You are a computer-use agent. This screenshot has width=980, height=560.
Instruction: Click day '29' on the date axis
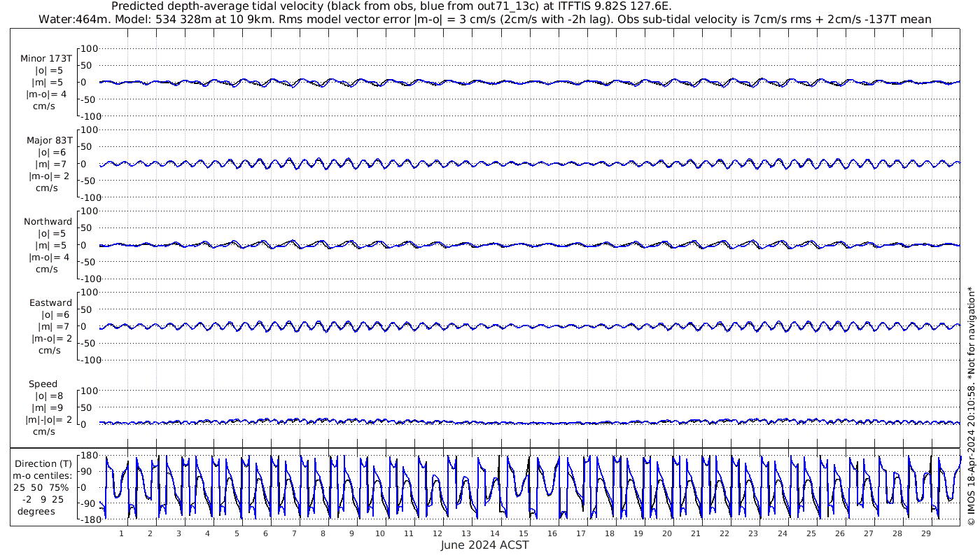click(x=925, y=533)
